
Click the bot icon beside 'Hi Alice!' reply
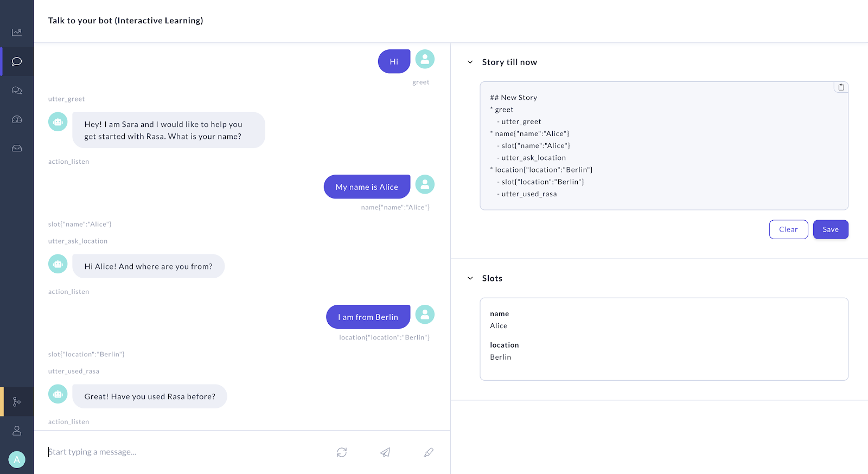[x=58, y=264]
